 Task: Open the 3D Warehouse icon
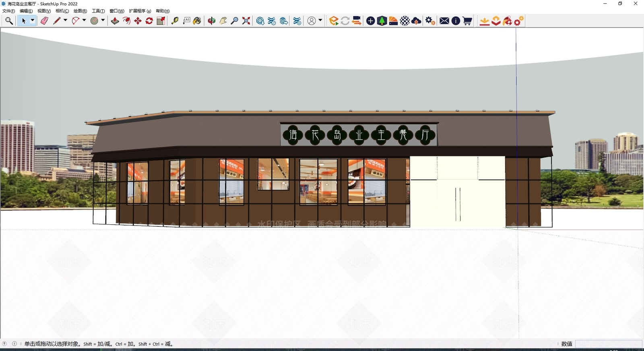click(x=260, y=21)
